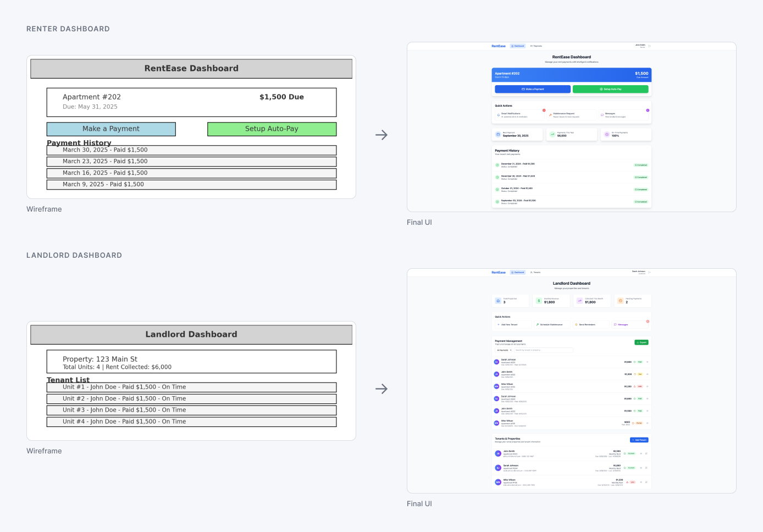
Task: Click the logout icon beside Sarah Johnson's header name
Action: pyautogui.click(x=649, y=273)
